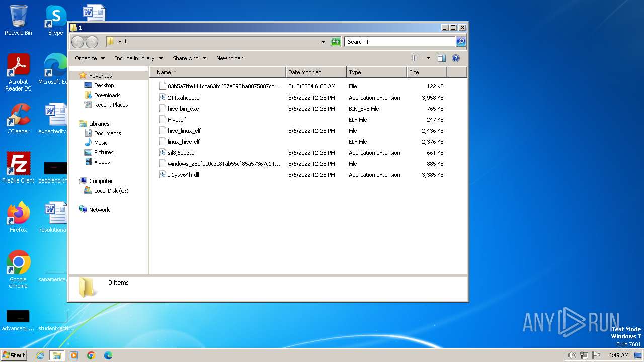Select the file starting with 03b5a7ffe111cca
Viewport: 644px width, 362px height.
(223, 86)
